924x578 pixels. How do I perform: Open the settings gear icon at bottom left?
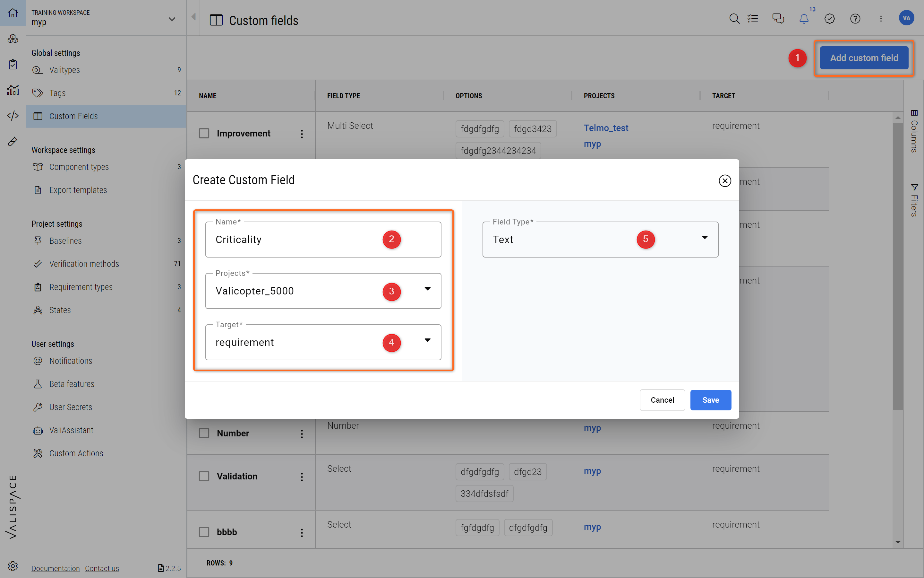[13, 566]
